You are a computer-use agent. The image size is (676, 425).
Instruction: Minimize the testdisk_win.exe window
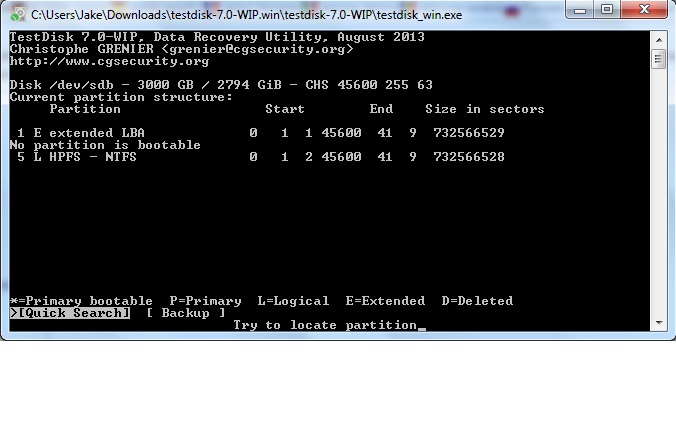[580, 9]
